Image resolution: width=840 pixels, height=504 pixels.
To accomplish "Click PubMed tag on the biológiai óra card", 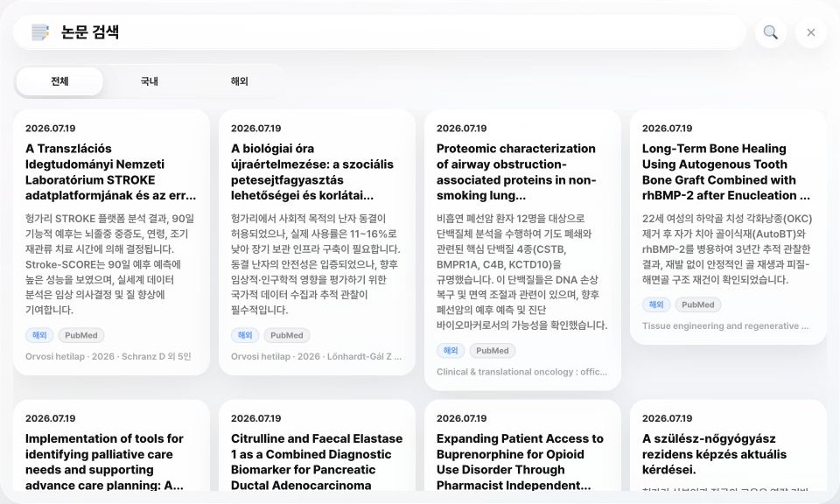I will coord(287,335).
